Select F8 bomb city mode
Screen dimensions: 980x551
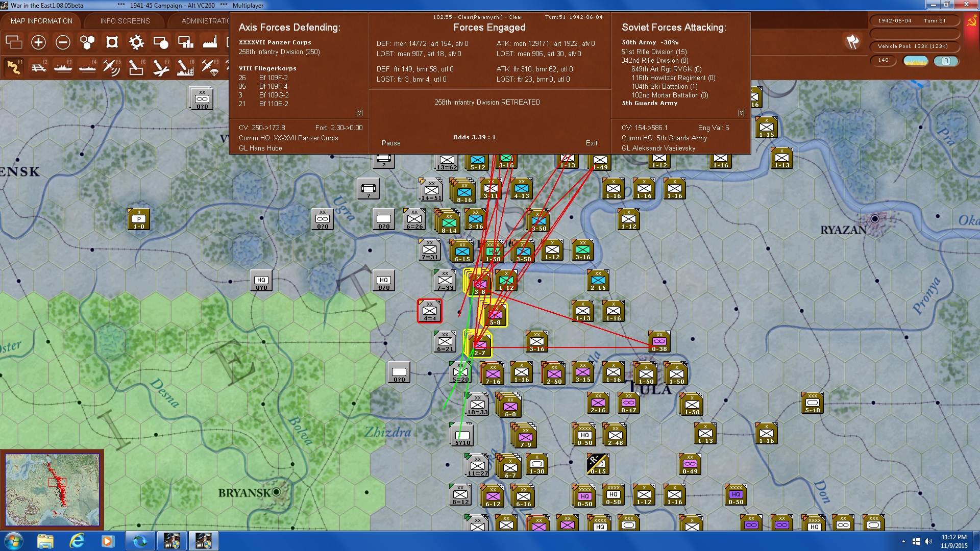[x=185, y=67]
